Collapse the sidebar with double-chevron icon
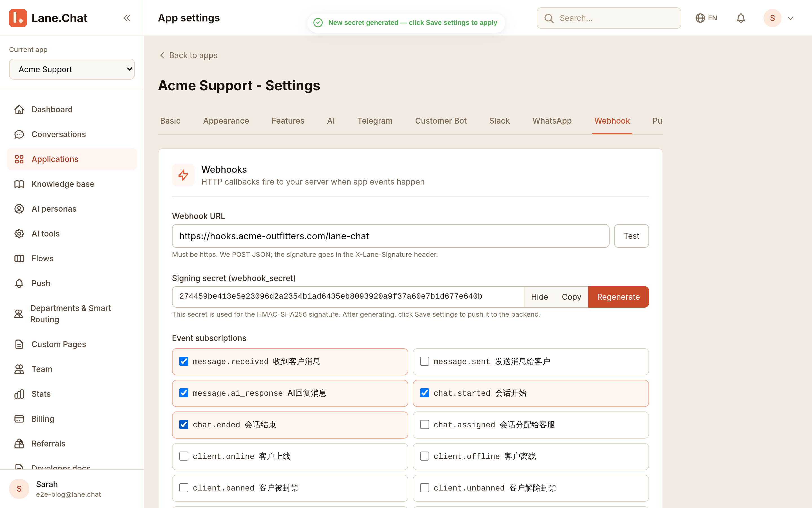The image size is (812, 508). point(127,18)
